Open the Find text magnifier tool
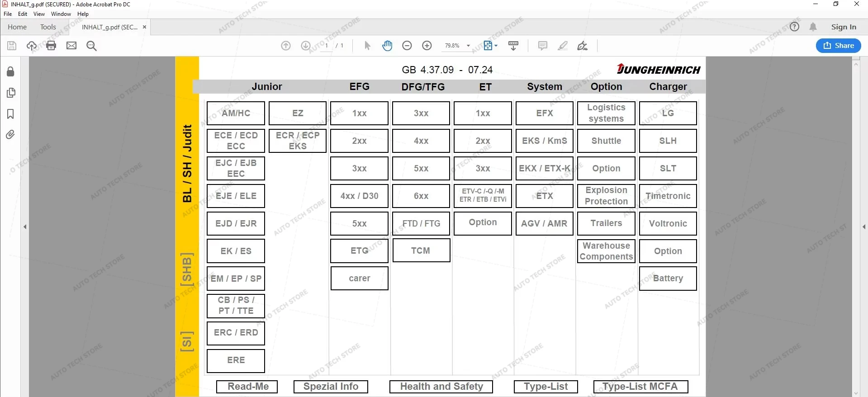This screenshot has height=397, width=868. click(91, 46)
